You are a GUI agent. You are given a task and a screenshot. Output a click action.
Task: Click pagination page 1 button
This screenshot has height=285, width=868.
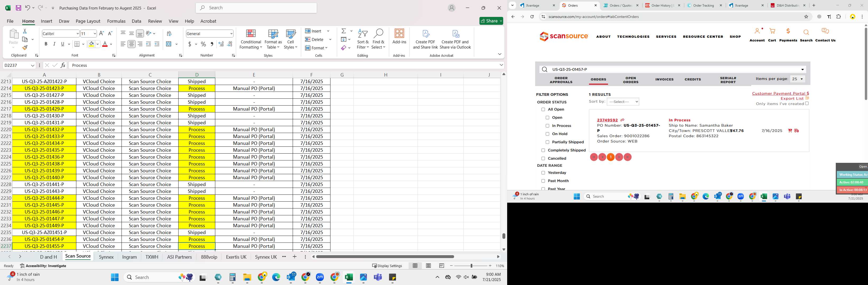[x=610, y=157]
